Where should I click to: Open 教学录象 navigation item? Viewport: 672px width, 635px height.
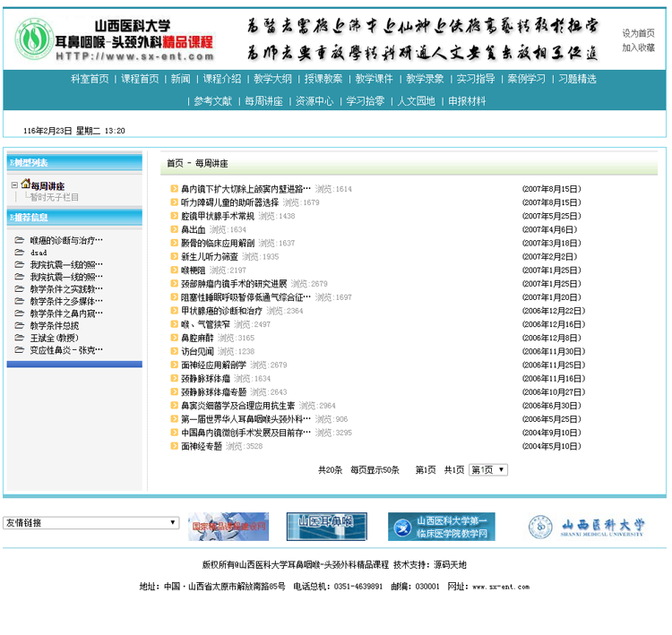pyautogui.click(x=425, y=79)
